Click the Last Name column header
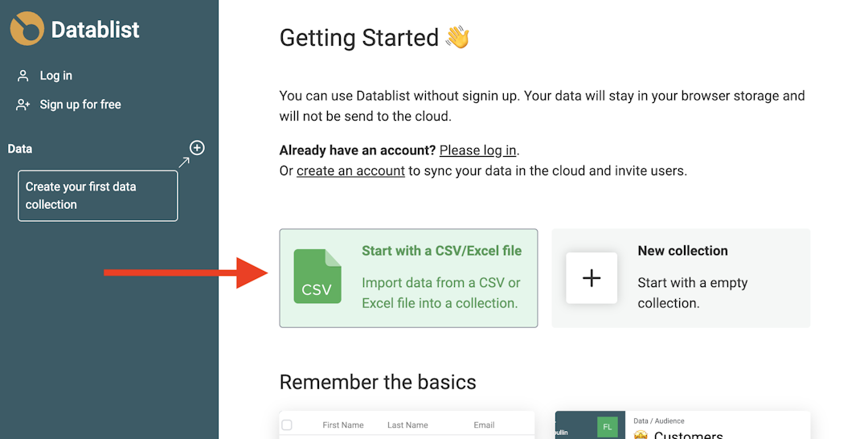The height and width of the screenshot is (439, 868). pos(407,425)
